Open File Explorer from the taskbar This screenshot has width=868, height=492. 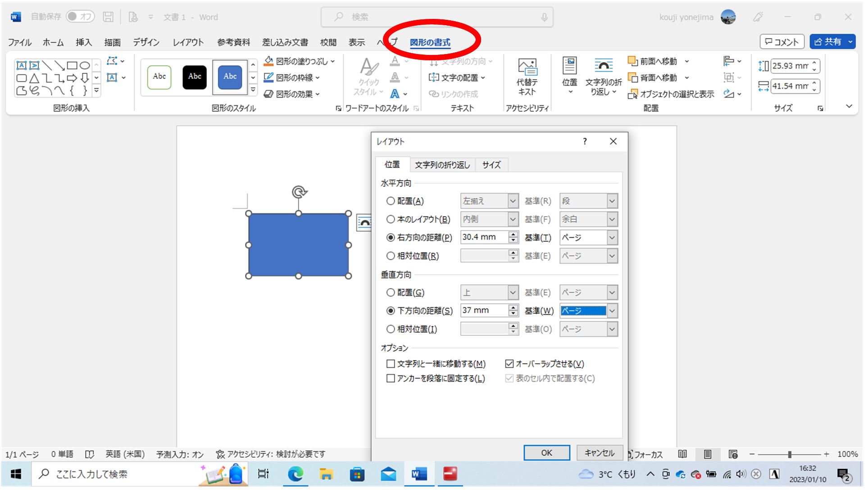pos(326,474)
